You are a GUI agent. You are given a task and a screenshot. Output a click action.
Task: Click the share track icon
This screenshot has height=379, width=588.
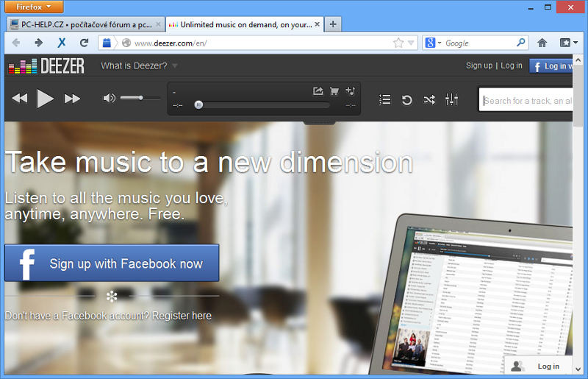click(x=318, y=91)
